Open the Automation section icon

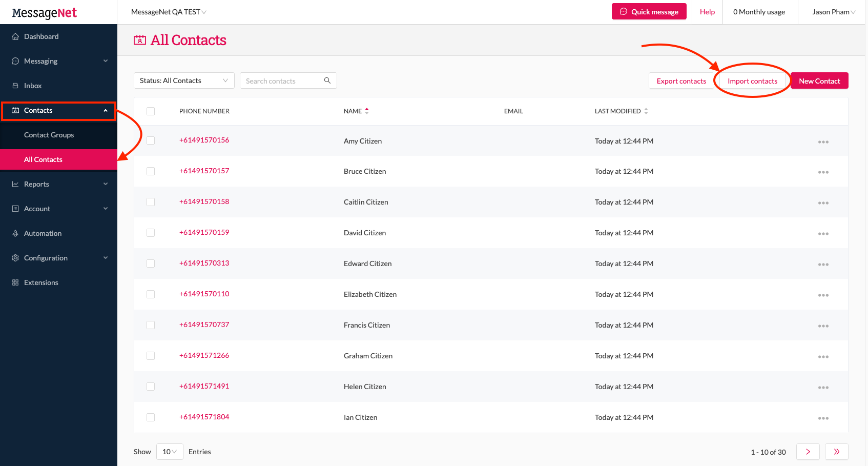(x=15, y=233)
